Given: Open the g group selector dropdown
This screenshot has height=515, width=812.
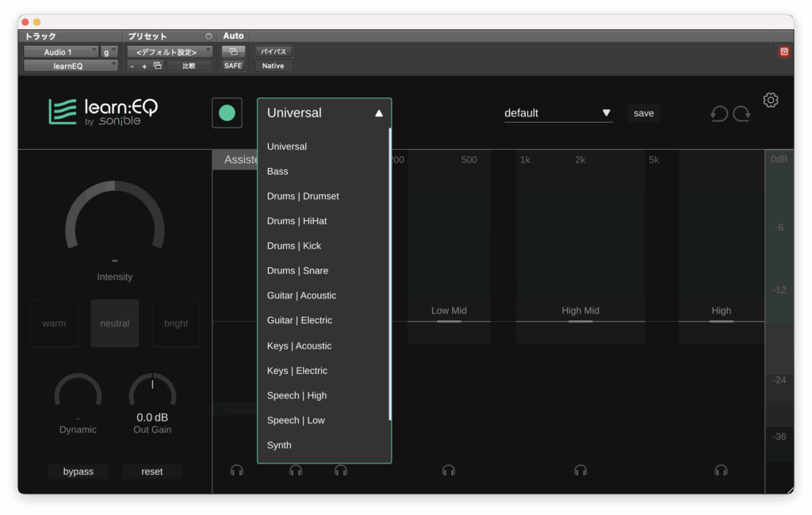Looking at the screenshot, I should [x=109, y=51].
